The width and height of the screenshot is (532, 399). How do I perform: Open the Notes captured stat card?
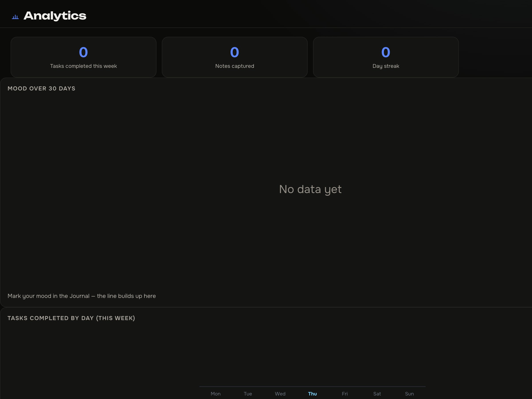coord(235,57)
